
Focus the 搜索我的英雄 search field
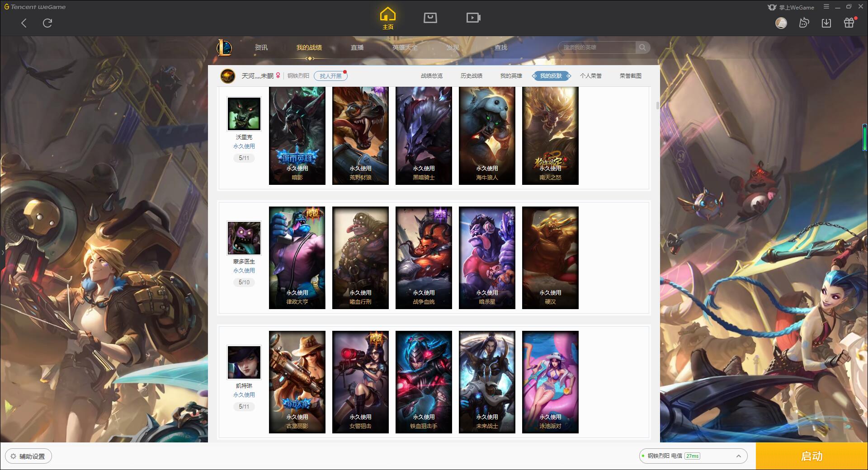pyautogui.click(x=597, y=47)
